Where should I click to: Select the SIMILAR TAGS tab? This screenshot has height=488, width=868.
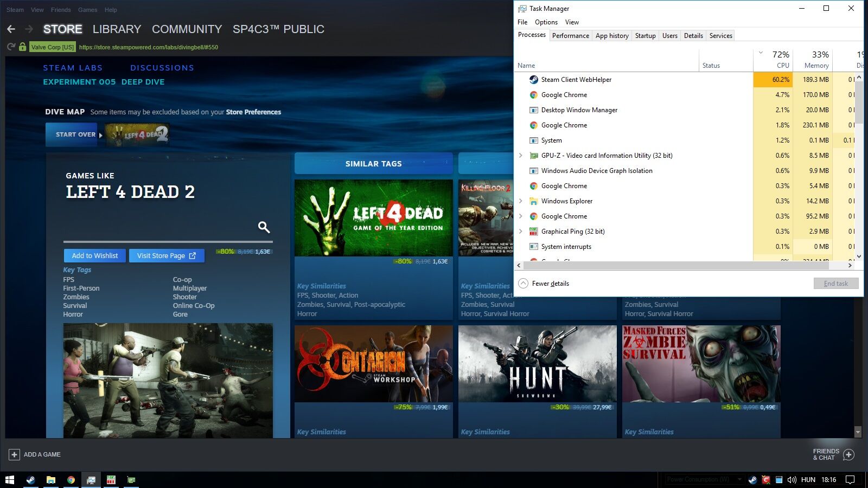click(374, 164)
